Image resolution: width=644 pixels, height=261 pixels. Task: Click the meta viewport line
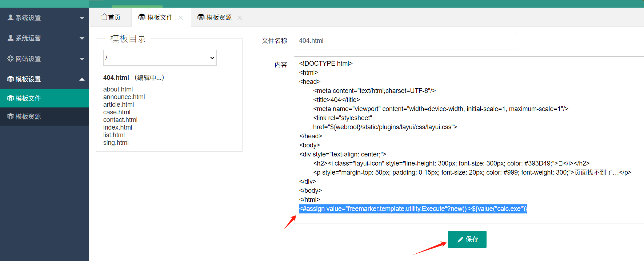coord(441,109)
